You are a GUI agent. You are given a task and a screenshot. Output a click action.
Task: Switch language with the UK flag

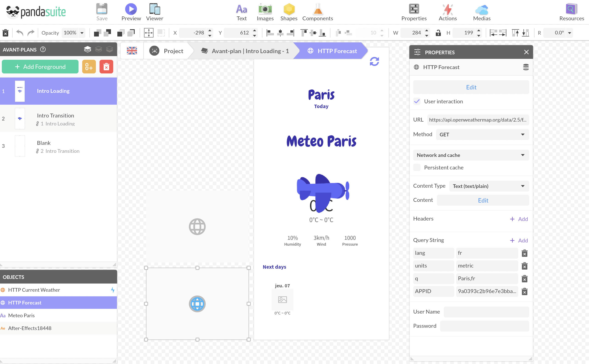tap(132, 51)
